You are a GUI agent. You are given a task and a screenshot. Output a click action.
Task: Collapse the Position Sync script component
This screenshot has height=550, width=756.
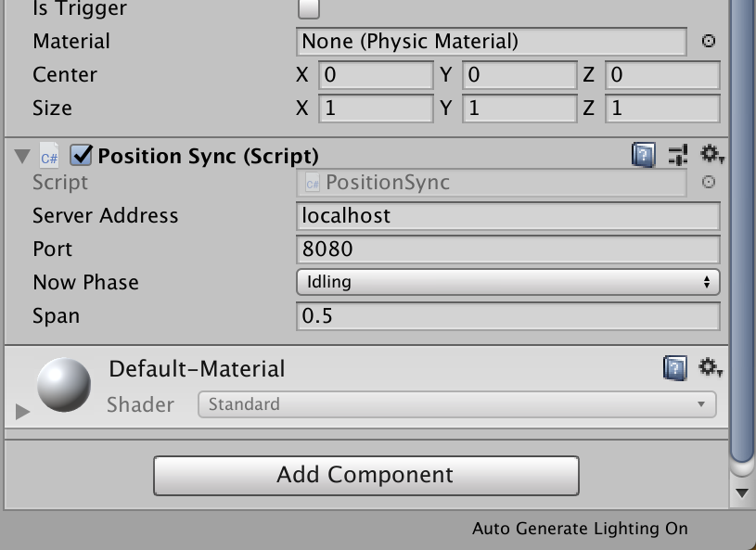[x=22, y=156]
